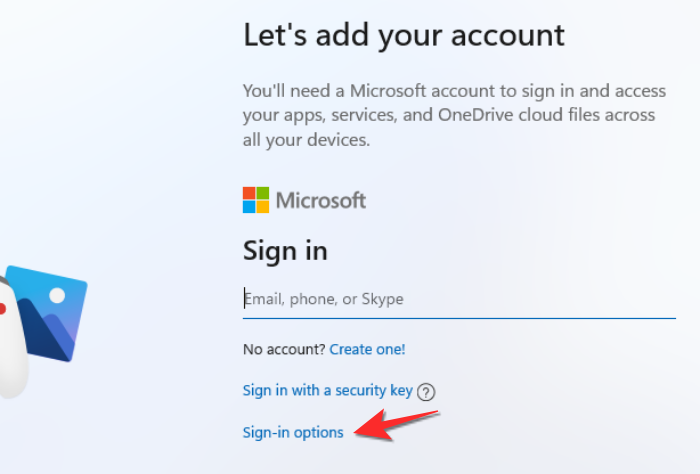Click the "Sign in" heading
The height and width of the screenshot is (474, 700).
coord(285,250)
